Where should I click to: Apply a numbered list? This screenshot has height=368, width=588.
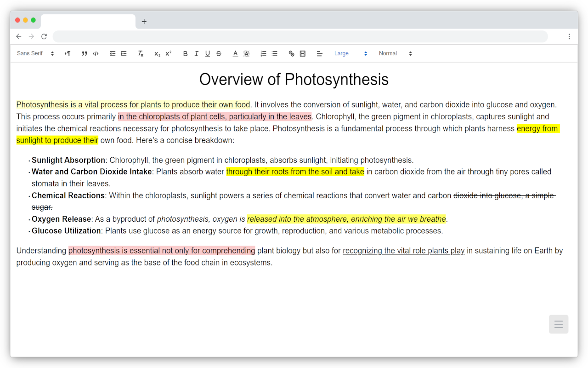[x=263, y=53]
